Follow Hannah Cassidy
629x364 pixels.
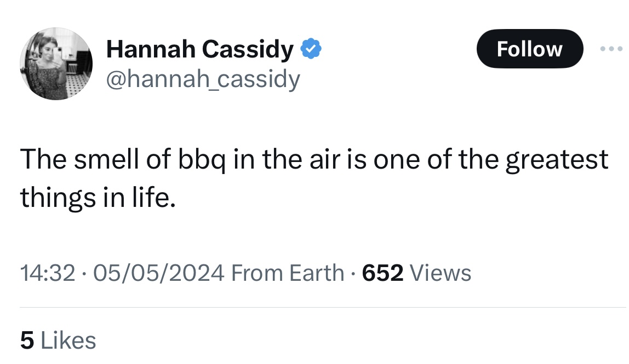[529, 49]
